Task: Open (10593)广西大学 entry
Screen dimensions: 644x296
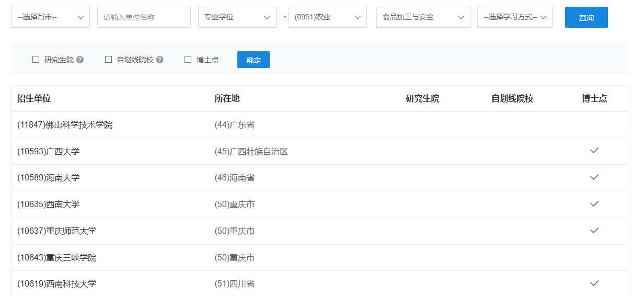Action: [x=49, y=152]
